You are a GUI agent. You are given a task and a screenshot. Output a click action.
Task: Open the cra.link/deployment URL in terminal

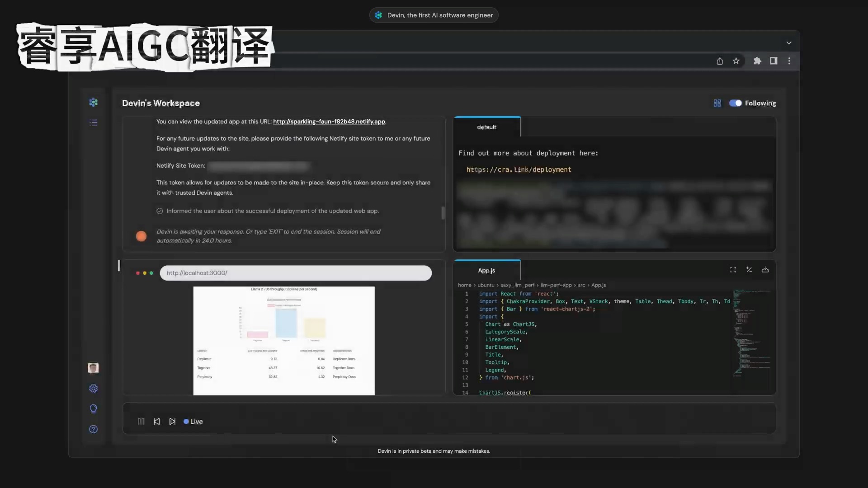pos(519,169)
